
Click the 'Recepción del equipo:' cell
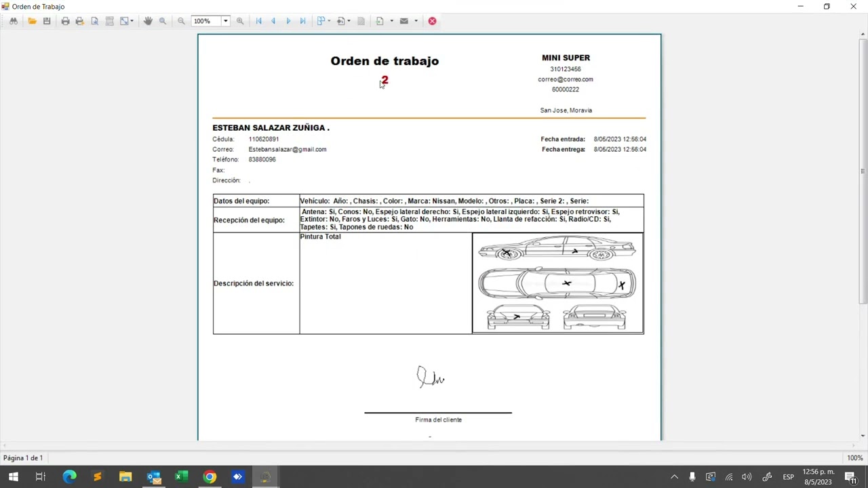pyautogui.click(x=256, y=220)
